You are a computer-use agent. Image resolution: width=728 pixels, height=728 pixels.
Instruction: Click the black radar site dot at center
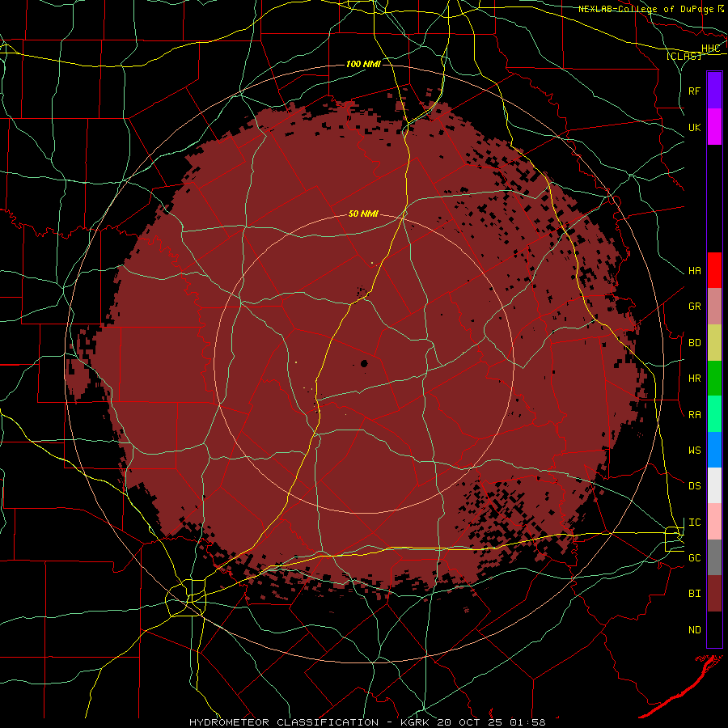pyautogui.click(x=364, y=363)
